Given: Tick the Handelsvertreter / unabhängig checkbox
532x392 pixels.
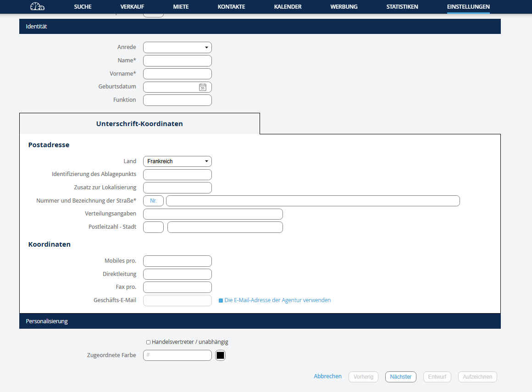Looking at the screenshot, I should (148, 342).
